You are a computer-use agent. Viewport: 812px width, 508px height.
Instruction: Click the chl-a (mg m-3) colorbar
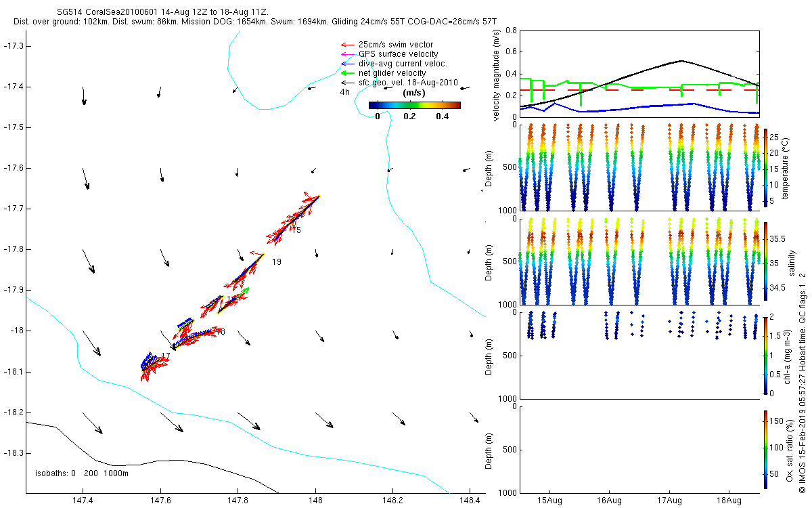tap(765, 355)
